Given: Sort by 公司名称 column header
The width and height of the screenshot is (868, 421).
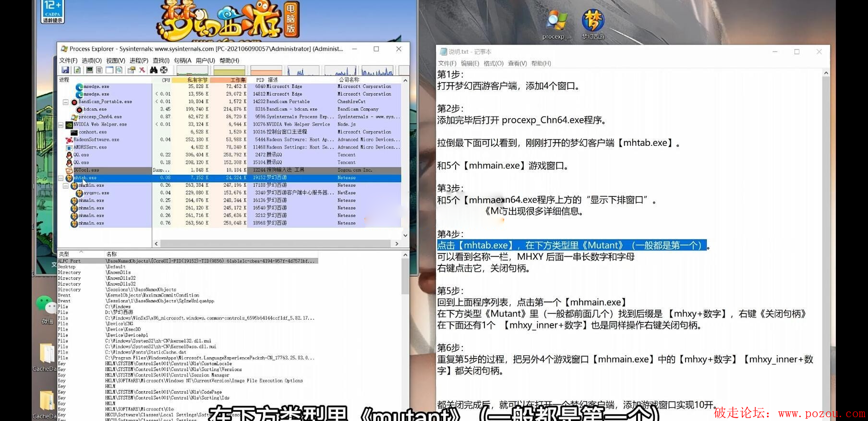Looking at the screenshot, I should click(349, 80).
